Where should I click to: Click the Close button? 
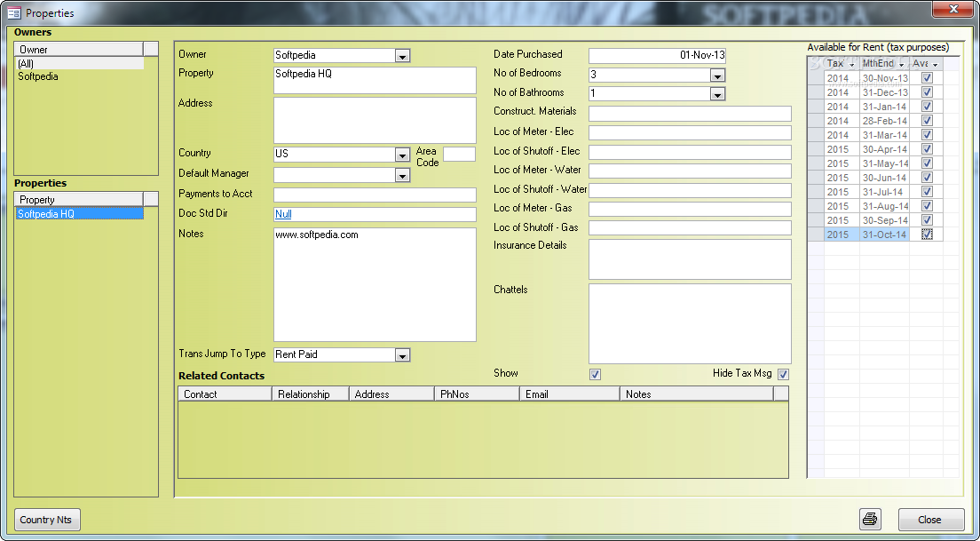[930, 520]
